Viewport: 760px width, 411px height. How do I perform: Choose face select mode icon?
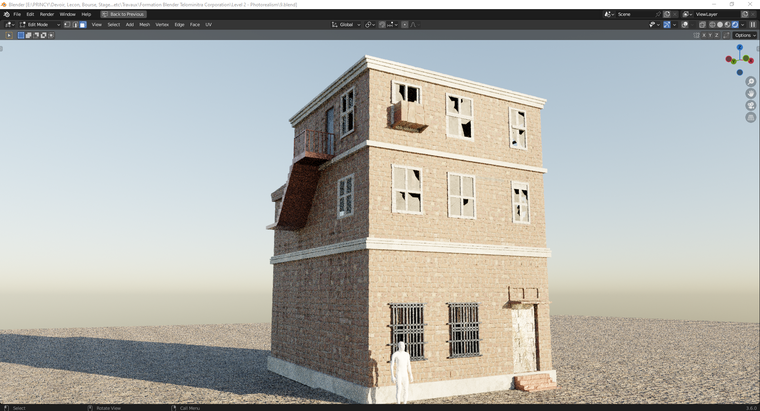(82, 25)
